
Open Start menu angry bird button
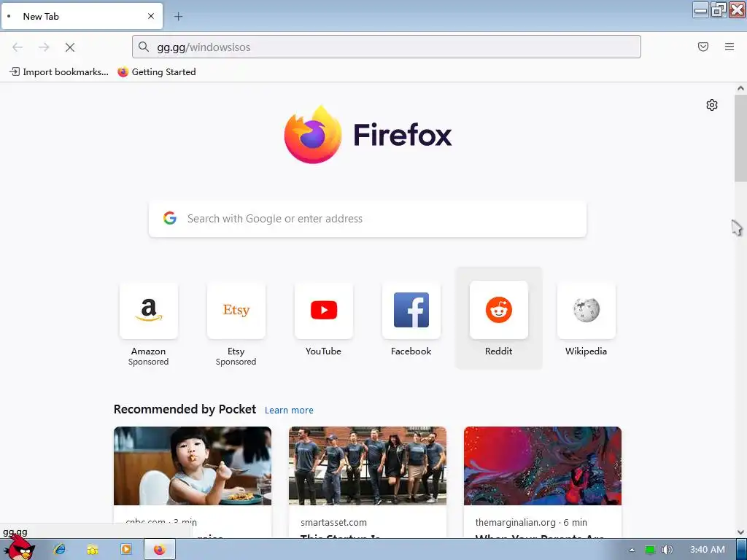[19, 548]
